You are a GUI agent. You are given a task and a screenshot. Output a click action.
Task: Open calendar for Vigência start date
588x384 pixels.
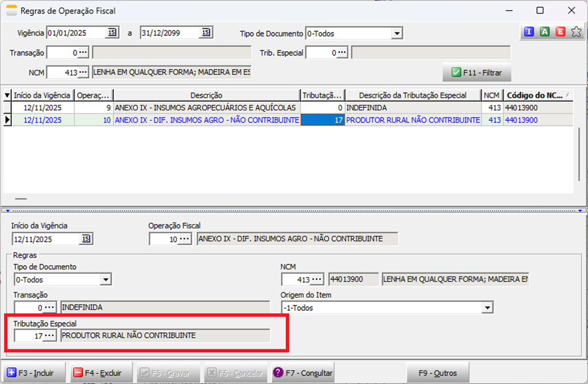point(112,33)
